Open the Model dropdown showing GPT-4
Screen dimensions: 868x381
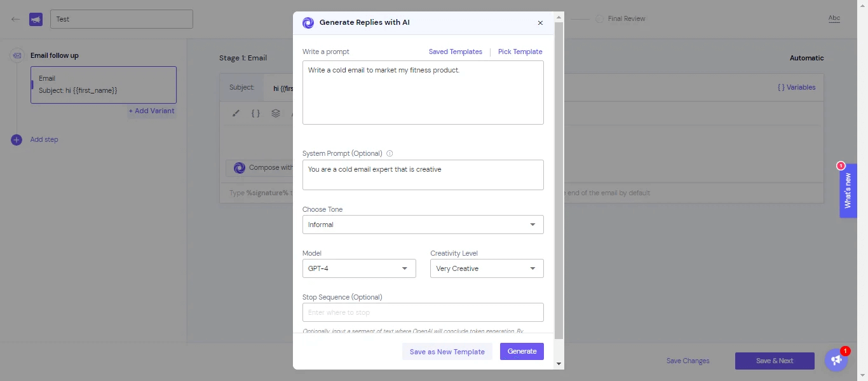(x=359, y=268)
